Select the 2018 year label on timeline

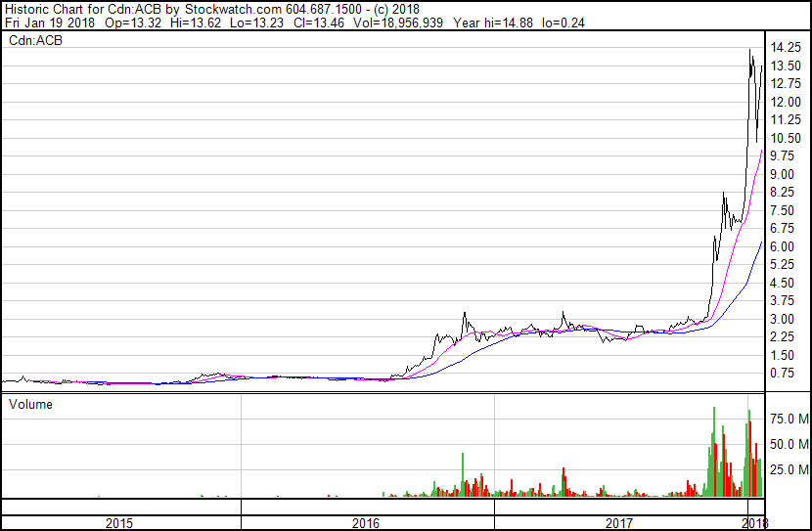click(755, 523)
